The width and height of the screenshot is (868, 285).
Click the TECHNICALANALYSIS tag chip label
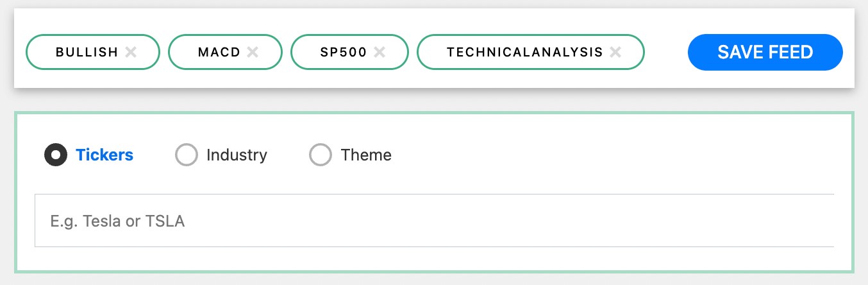[x=525, y=52]
